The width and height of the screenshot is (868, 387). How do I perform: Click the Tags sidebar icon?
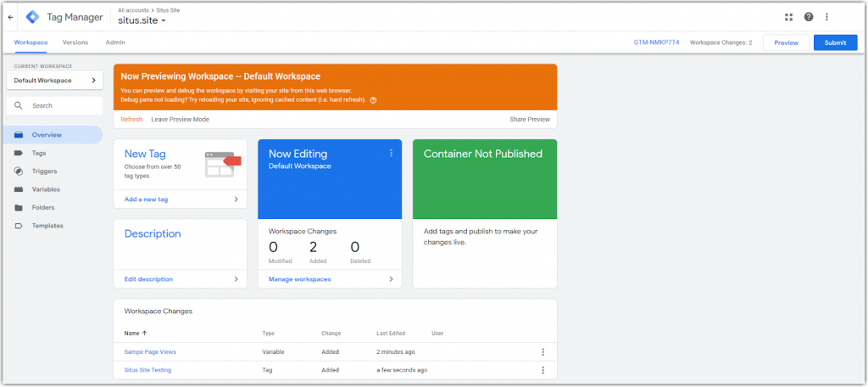coord(19,153)
